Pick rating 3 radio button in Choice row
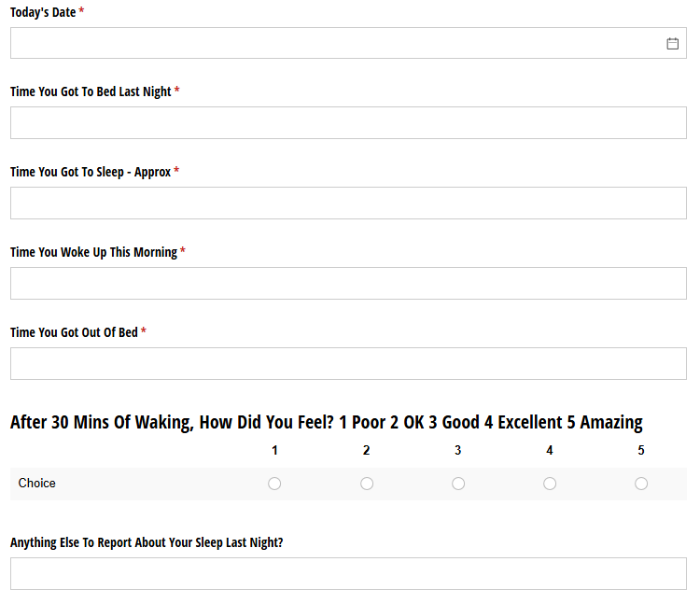Image resolution: width=700 pixels, height=604 pixels. tap(458, 484)
